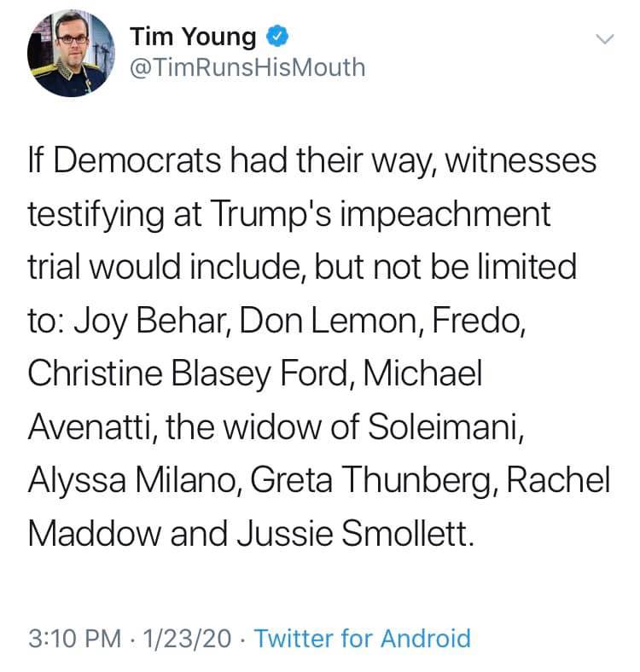The image size is (640, 672).
Task: Click the word Maddow in the tweet
Action: click(94, 534)
